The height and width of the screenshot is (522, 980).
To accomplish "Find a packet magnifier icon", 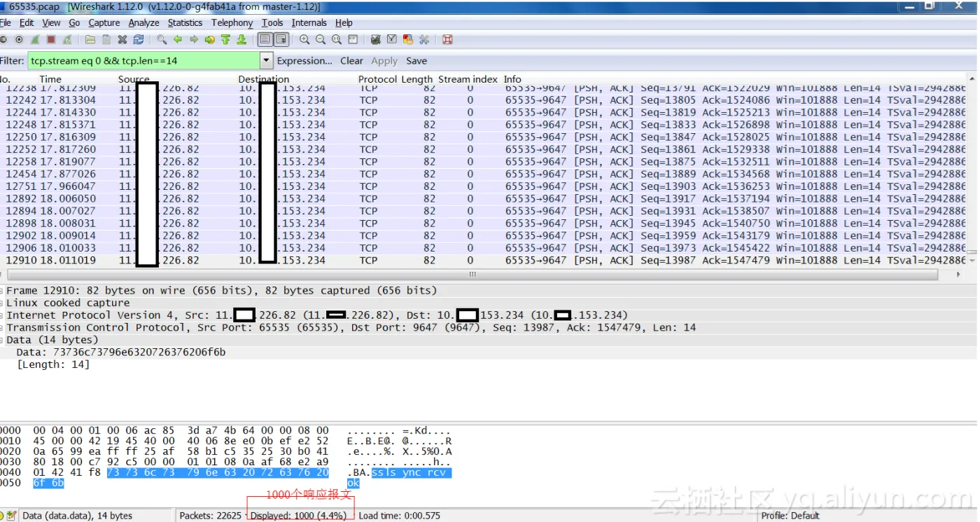I will coord(162,40).
